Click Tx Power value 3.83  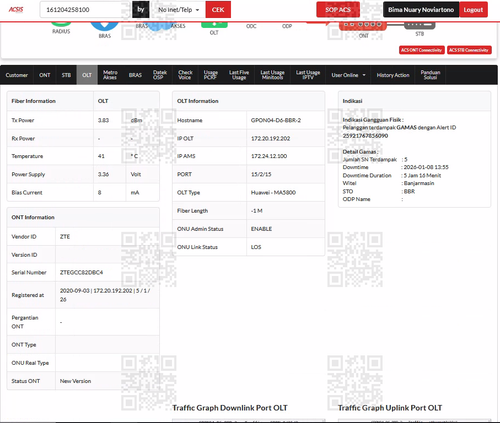(x=103, y=120)
